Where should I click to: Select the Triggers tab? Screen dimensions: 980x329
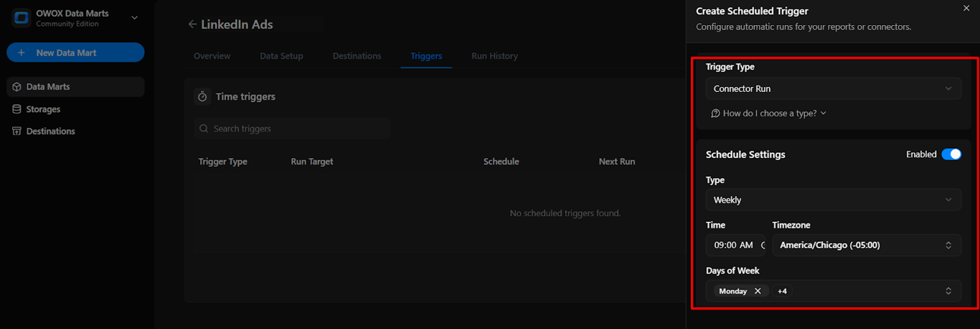click(x=426, y=56)
